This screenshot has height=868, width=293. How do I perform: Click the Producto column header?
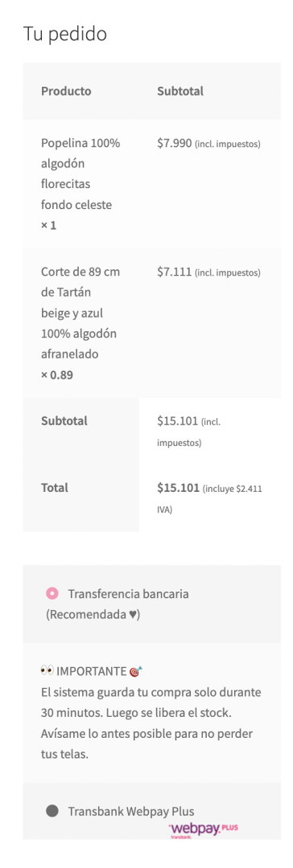[66, 91]
